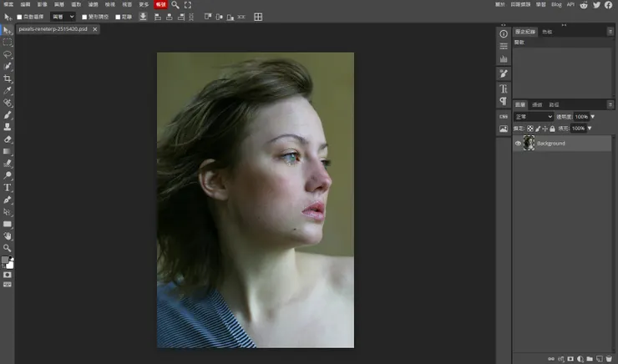Switch to the 色板 (Swatches) tab

(547, 32)
